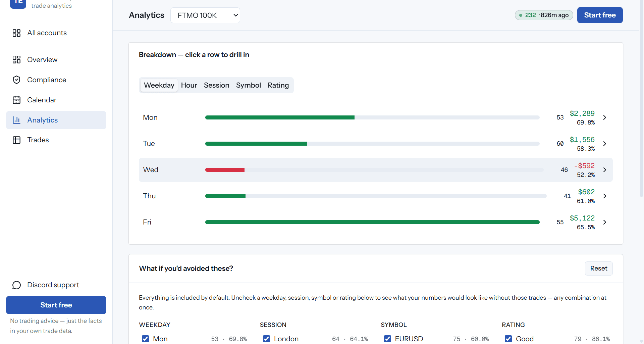
Task: Click the Compliance shield icon
Action: click(16, 80)
